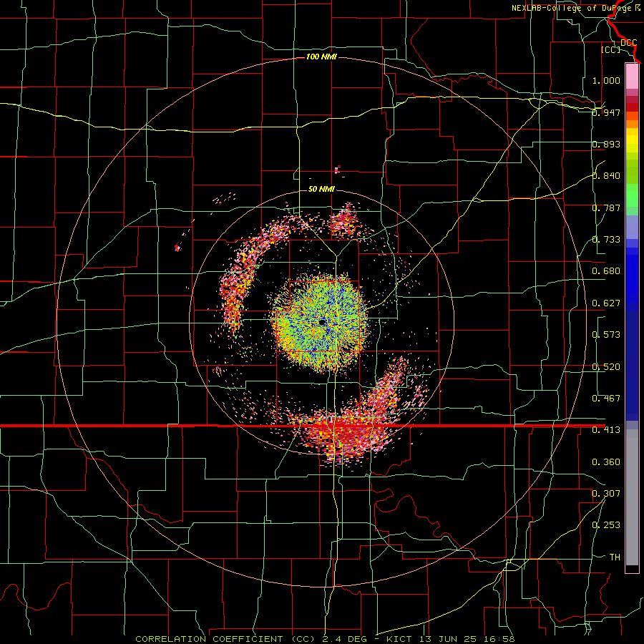
Task: Click the 50 NMI range ring label
Action: coord(321,190)
